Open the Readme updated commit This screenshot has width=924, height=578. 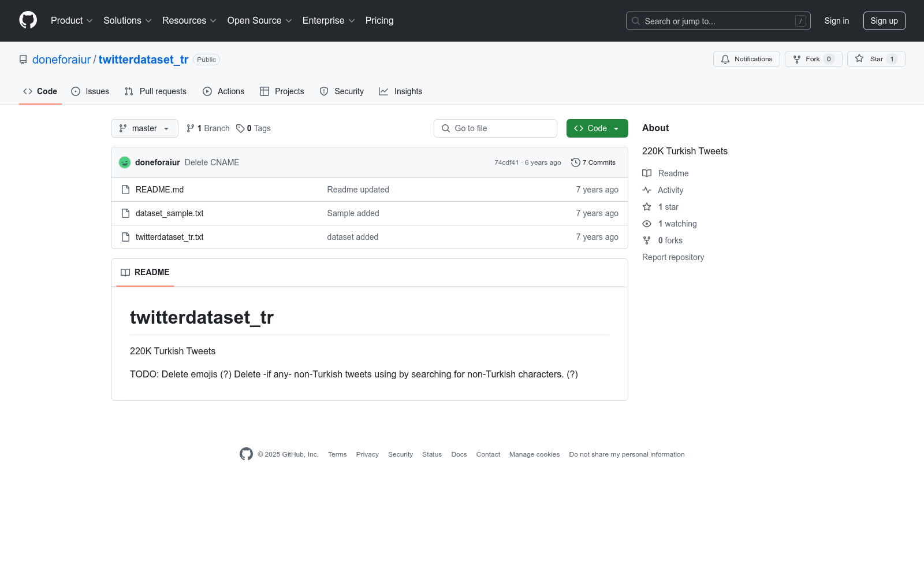click(x=358, y=190)
